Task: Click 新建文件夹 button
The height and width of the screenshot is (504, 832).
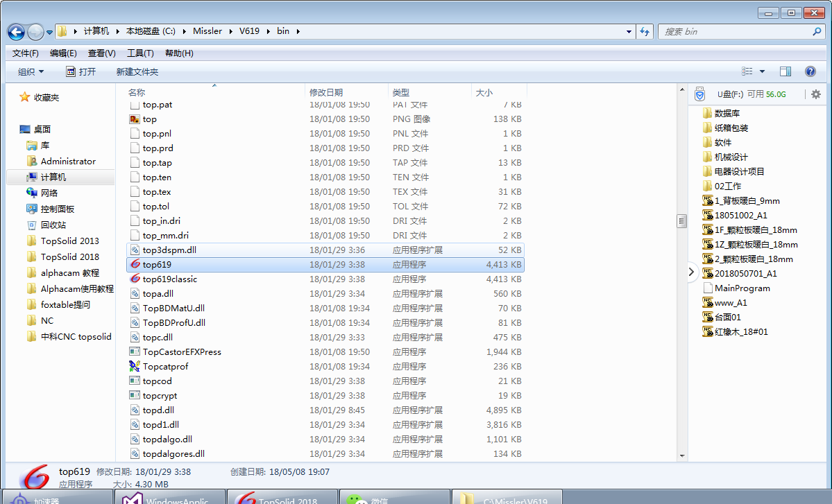Action: 137,71
